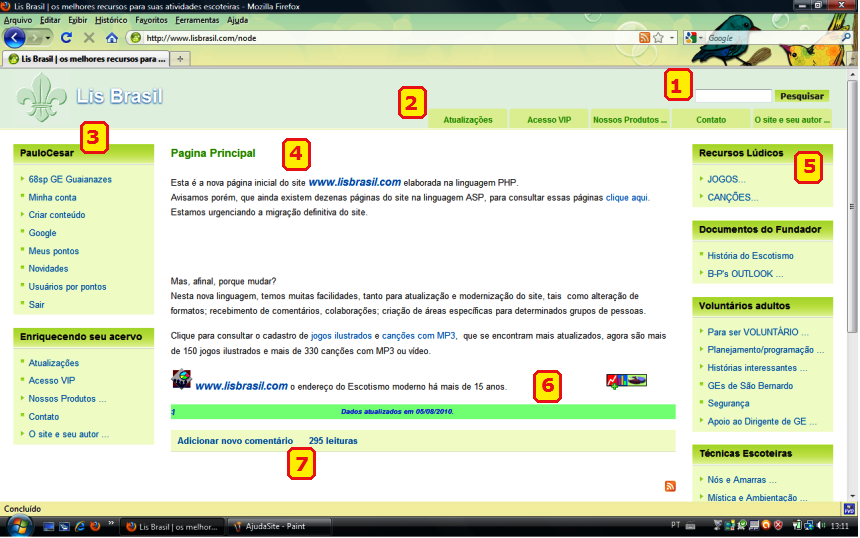
Task: Switch to AjudaSite - Paint taskbar button
Action: point(279,526)
